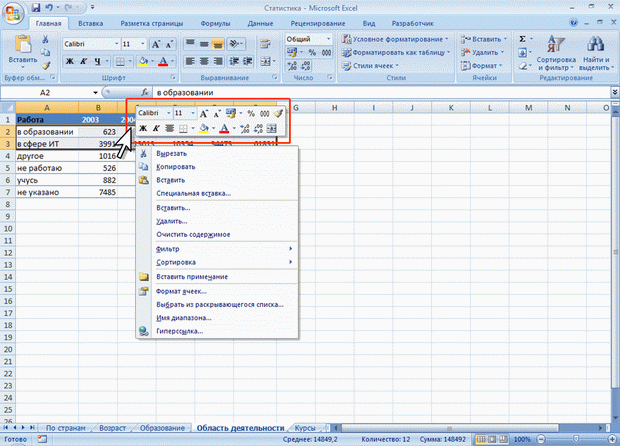Open Условное форматирование dropdown
The width and height of the screenshot is (620, 446).
395,39
